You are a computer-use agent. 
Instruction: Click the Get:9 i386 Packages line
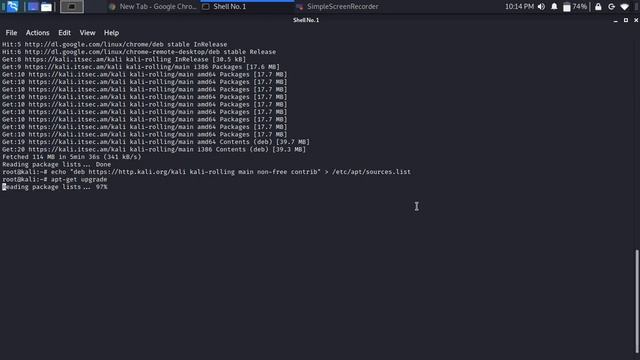click(141, 67)
